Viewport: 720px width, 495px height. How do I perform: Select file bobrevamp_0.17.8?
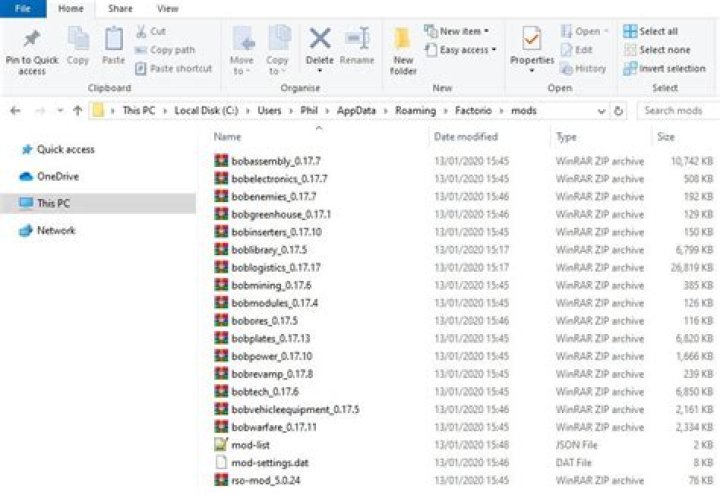pyautogui.click(x=272, y=374)
